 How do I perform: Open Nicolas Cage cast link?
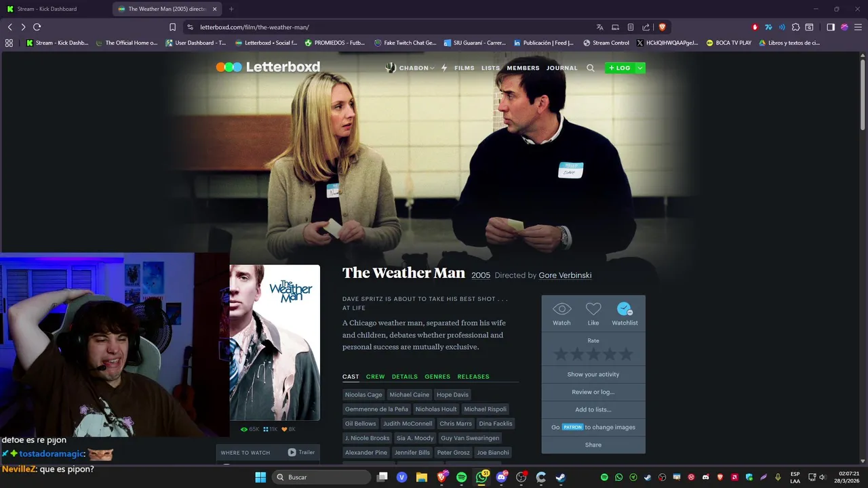coord(363,394)
